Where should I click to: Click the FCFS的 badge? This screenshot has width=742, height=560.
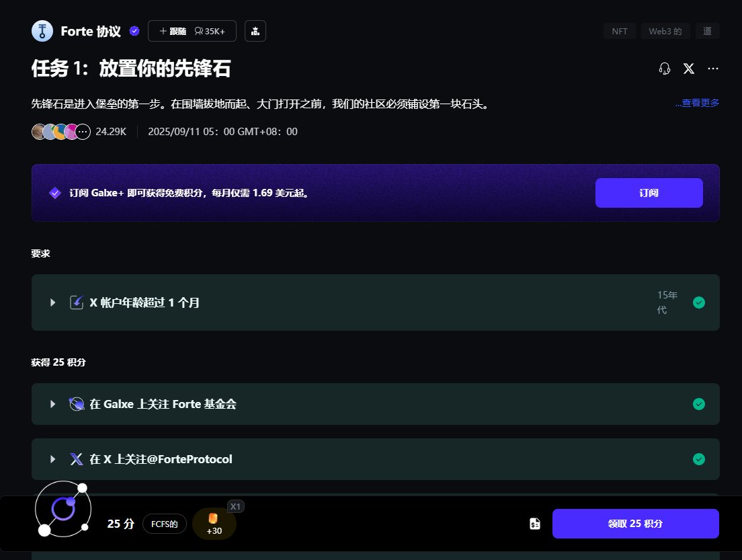(x=164, y=524)
